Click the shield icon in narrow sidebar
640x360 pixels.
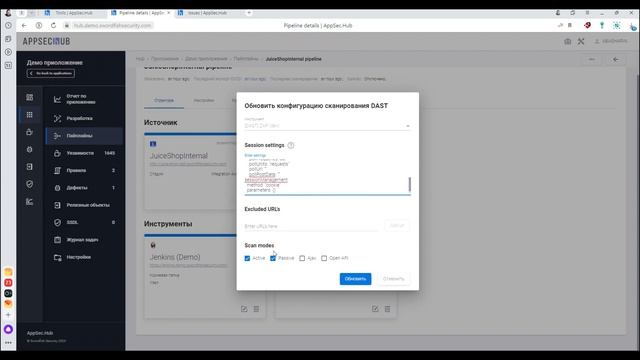(29, 184)
